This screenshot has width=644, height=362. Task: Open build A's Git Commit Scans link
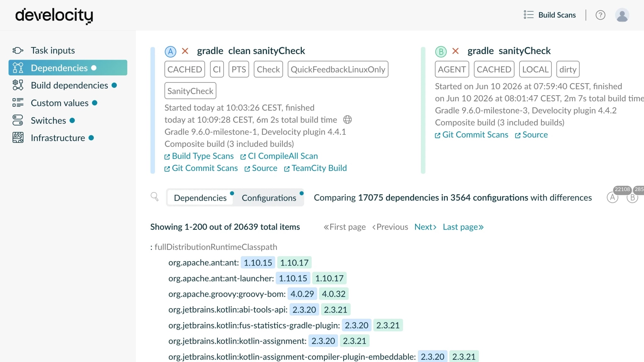[x=201, y=168]
